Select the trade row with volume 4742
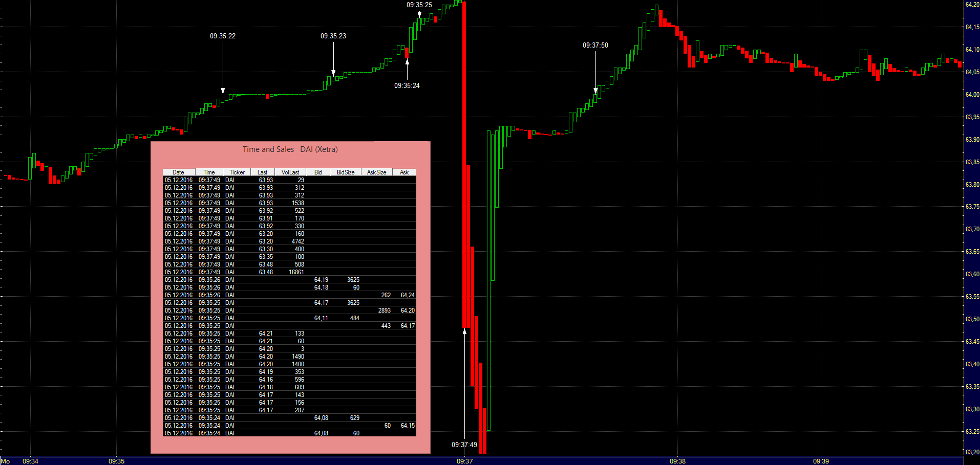 tap(289, 241)
